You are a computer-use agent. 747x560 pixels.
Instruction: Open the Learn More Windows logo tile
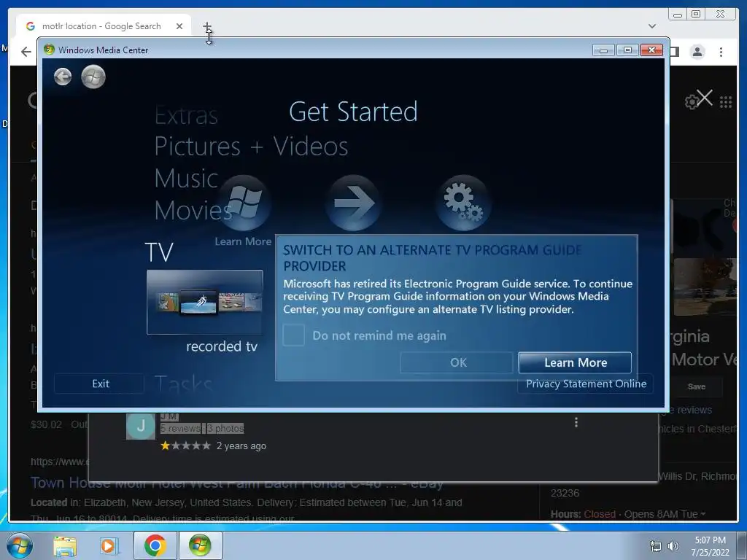pyautogui.click(x=244, y=203)
